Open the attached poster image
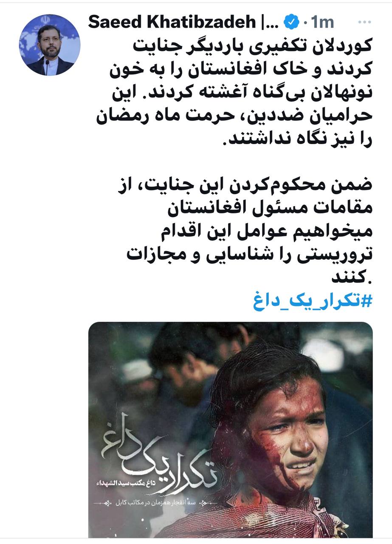This screenshot has width=392, height=544. [230, 429]
